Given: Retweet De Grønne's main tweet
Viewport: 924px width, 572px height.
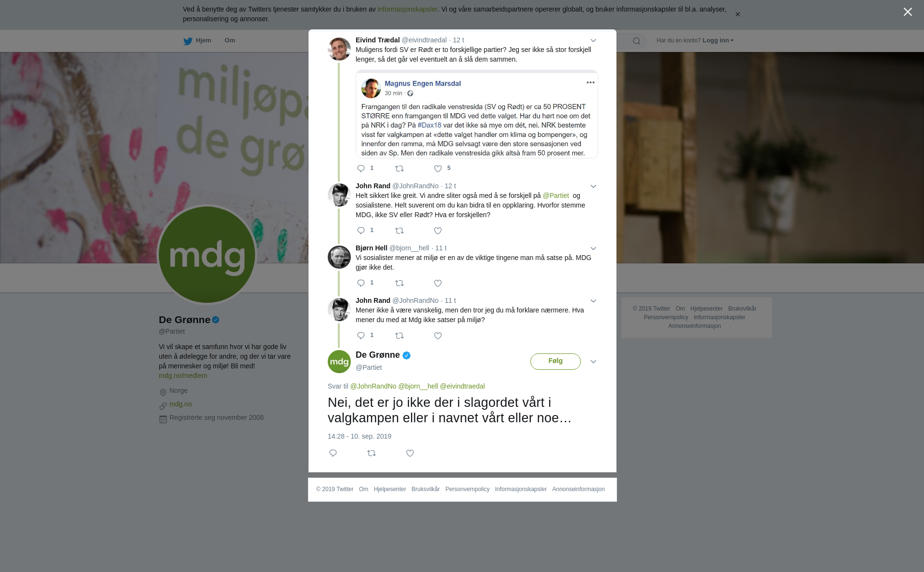Looking at the screenshot, I should (372, 453).
